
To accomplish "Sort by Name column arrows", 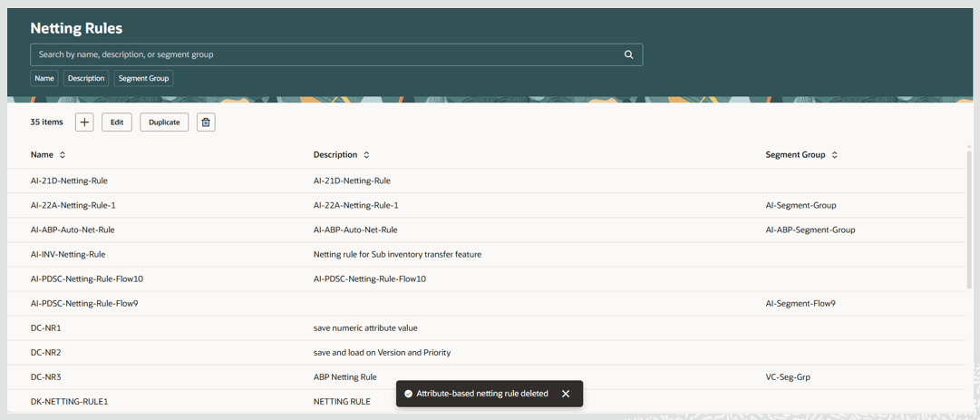I will tap(63, 154).
